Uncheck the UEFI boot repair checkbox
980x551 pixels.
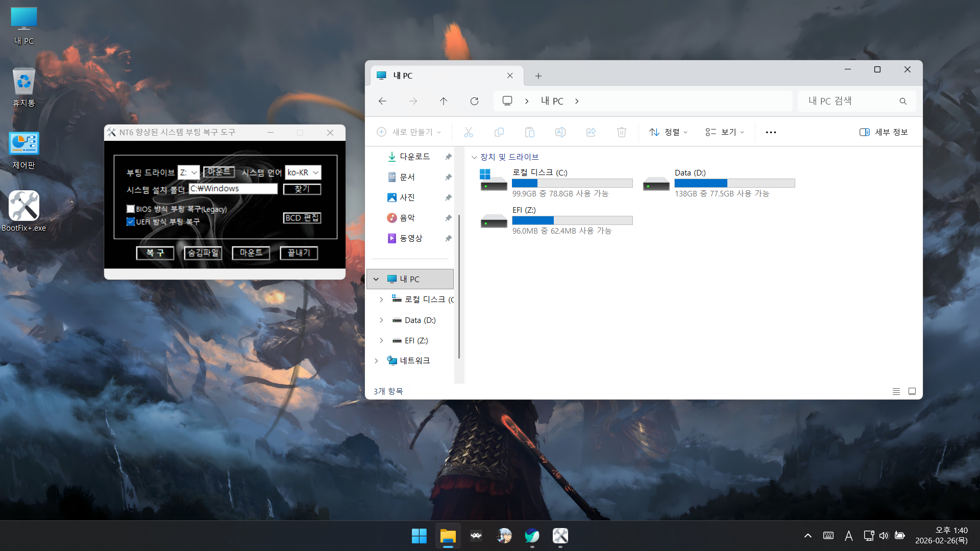[x=131, y=221]
